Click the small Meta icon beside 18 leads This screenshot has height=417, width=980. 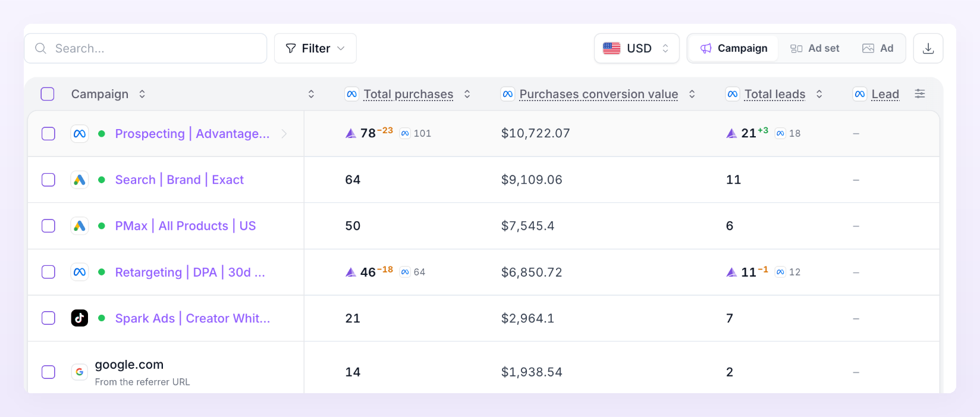pyautogui.click(x=780, y=133)
